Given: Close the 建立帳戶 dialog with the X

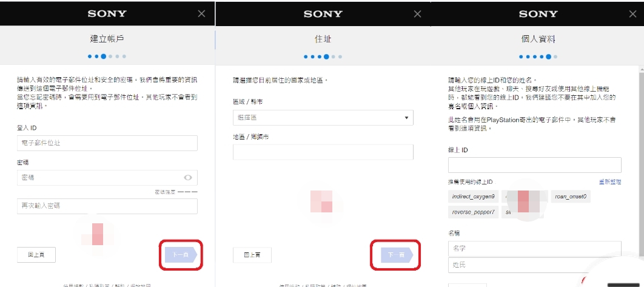Looking at the screenshot, I should 201,13.
